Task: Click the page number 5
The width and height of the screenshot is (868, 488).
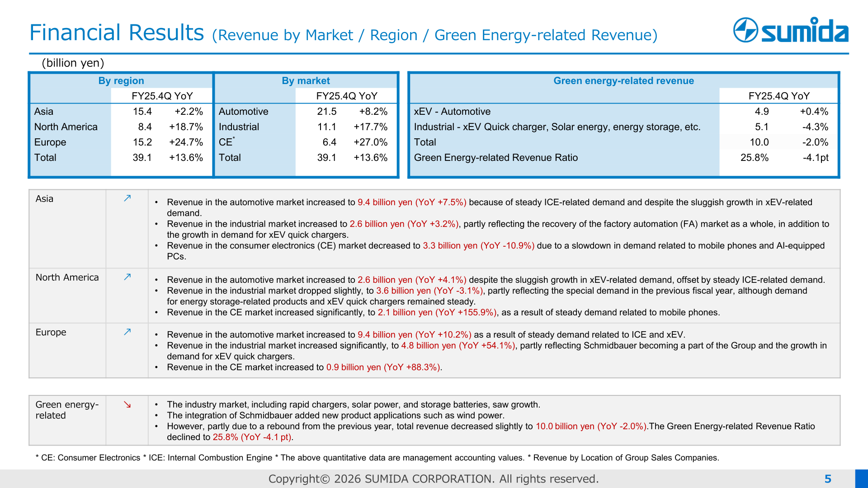Action: point(828,479)
